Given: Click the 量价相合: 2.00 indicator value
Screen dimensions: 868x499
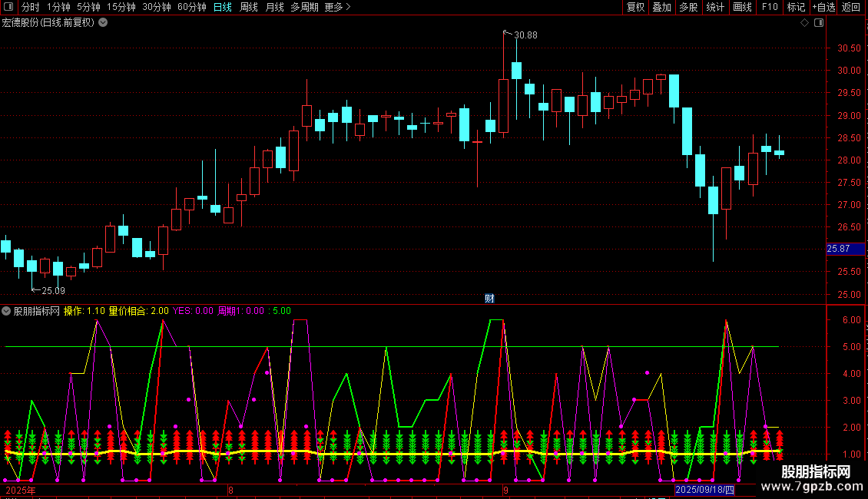Looking at the screenshot, I should click(x=138, y=311).
